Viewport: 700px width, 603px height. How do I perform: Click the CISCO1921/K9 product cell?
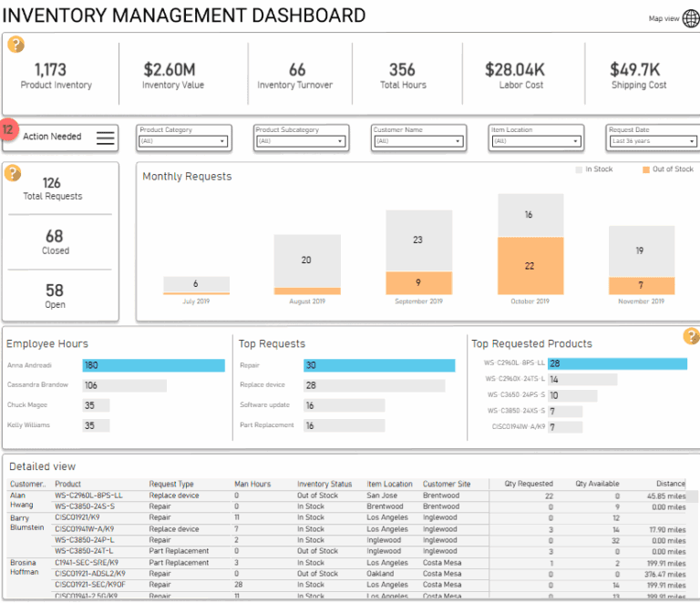(77, 517)
